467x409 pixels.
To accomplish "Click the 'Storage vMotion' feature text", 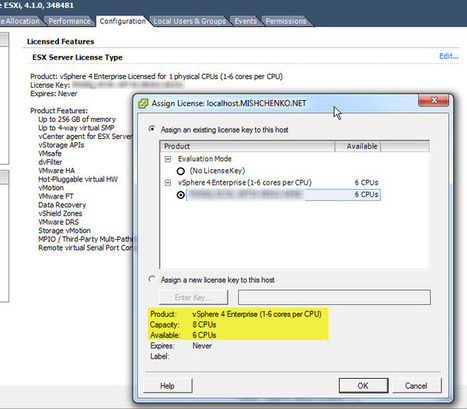I will pos(64,231).
